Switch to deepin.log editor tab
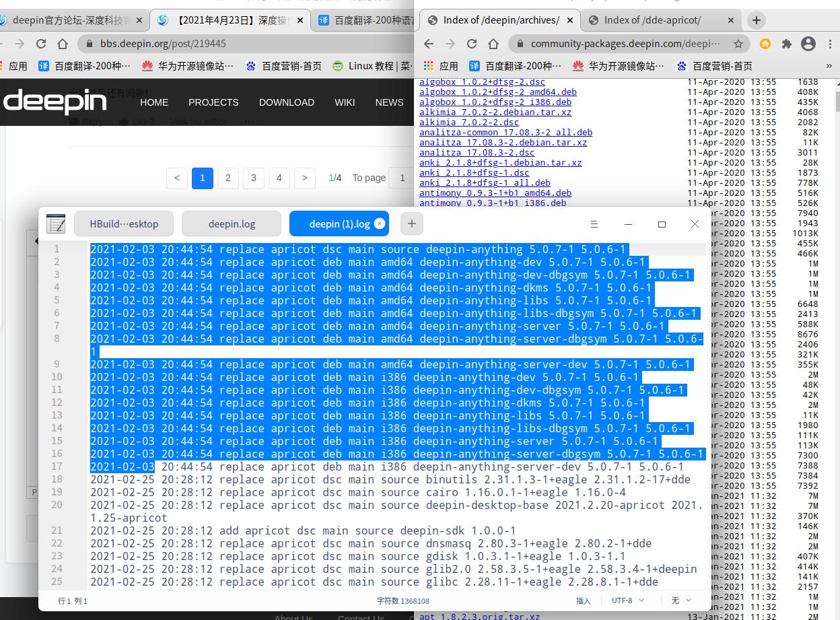The image size is (840, 620). click(x=232, y=224)
